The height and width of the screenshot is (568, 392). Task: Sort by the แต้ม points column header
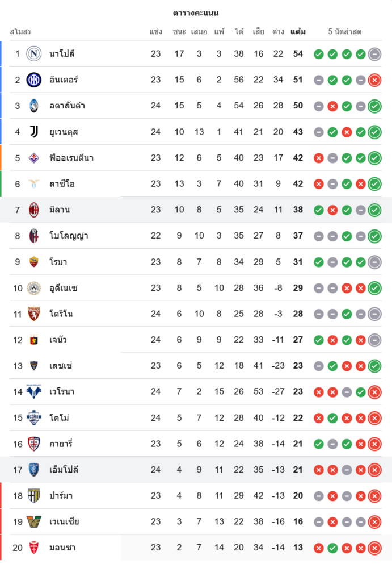[298, 32]
